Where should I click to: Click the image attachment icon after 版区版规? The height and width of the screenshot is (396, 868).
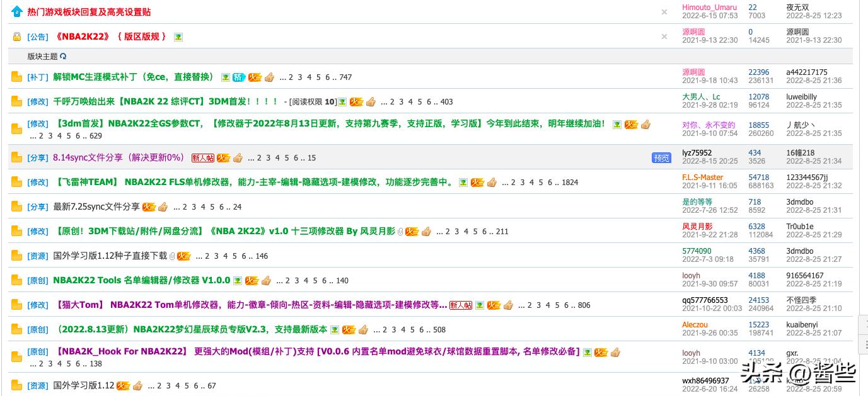178,37
